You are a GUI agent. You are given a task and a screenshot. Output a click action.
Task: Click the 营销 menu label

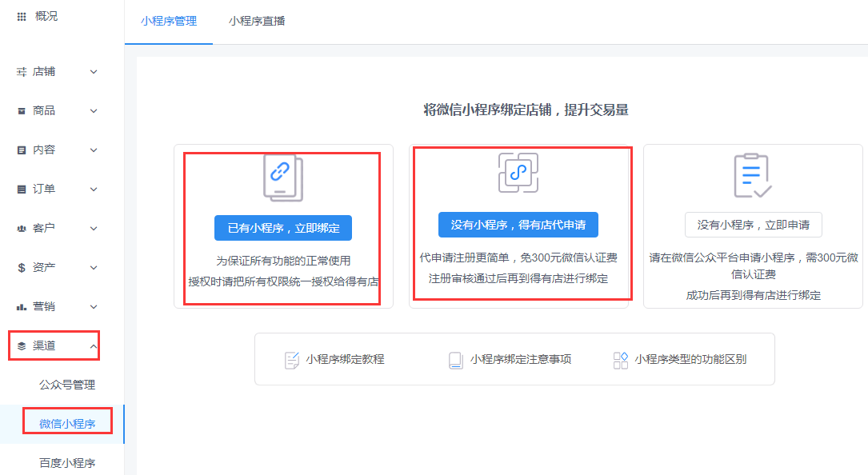click(x=44, y=307)
